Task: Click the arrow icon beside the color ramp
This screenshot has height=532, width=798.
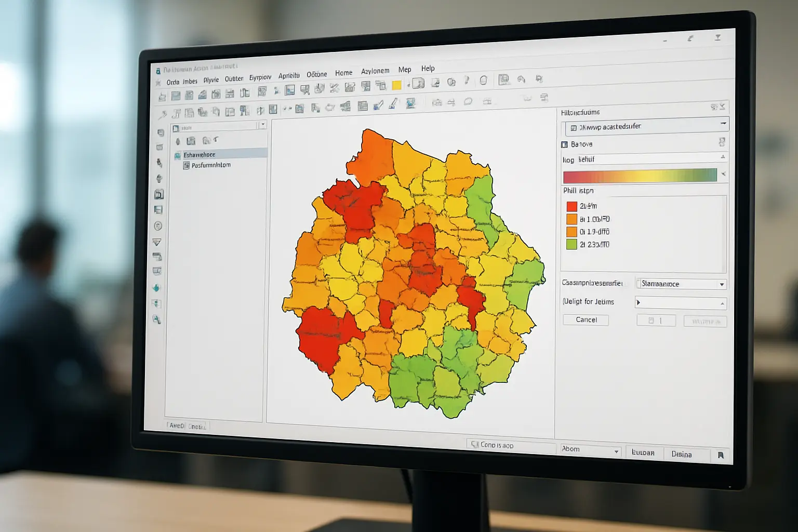Action: pyautogui.click(x=723, y=174)
